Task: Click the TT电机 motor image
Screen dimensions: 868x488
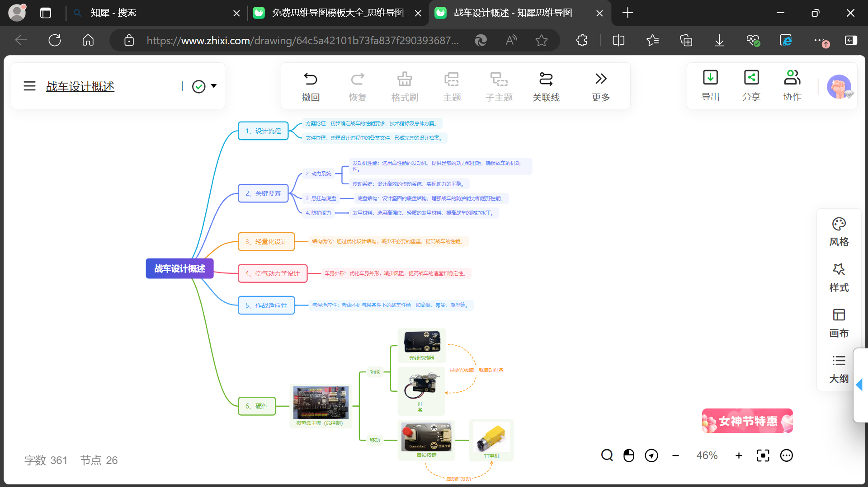Action: 491,437
